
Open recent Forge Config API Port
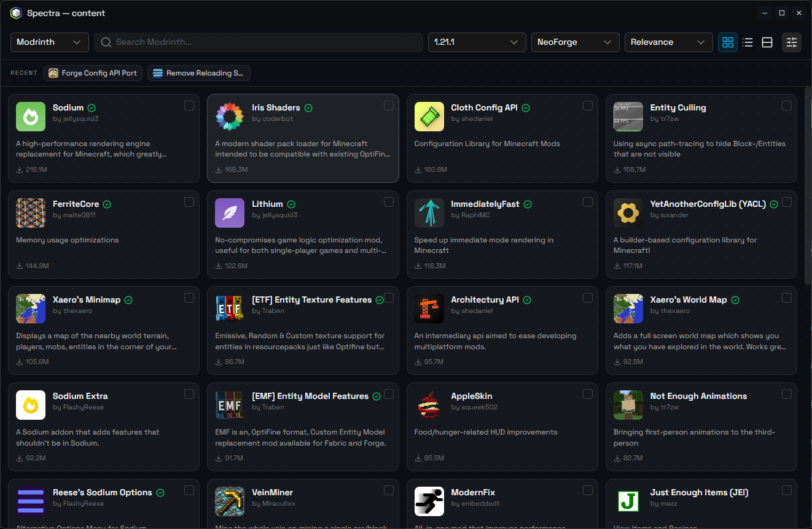point(93,73)
